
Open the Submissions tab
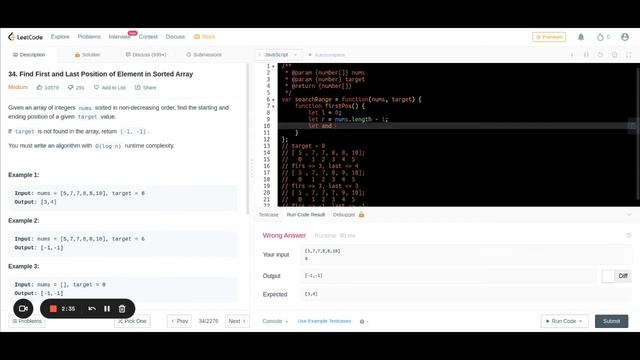click(x=204, y=55)
